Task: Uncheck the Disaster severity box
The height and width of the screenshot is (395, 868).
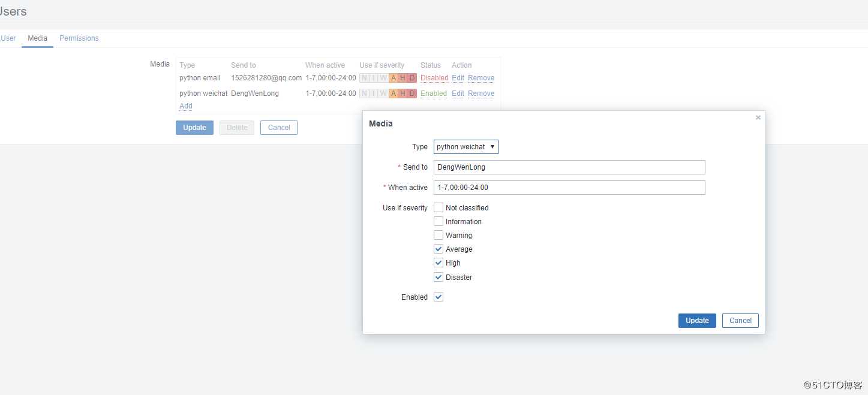Action: point(438,277)
